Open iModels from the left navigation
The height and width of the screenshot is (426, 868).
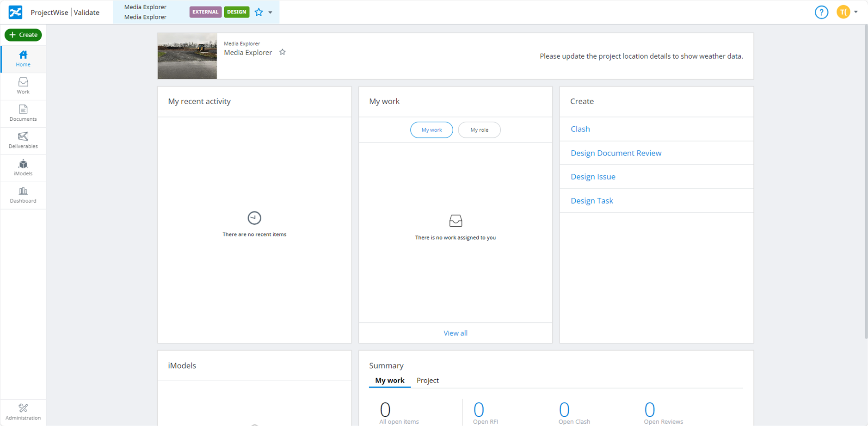(x=23, y=168)
